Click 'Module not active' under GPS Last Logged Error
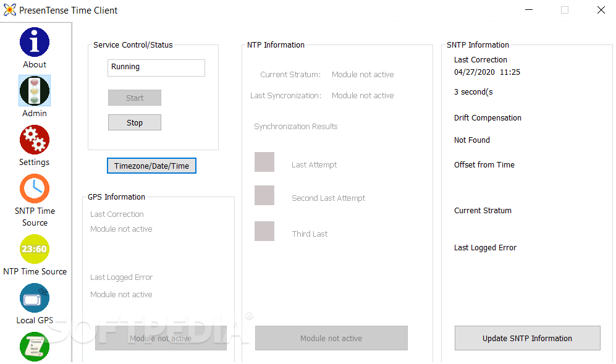Image resolution: width=616 pixels, height=364 pixels. 121,294
